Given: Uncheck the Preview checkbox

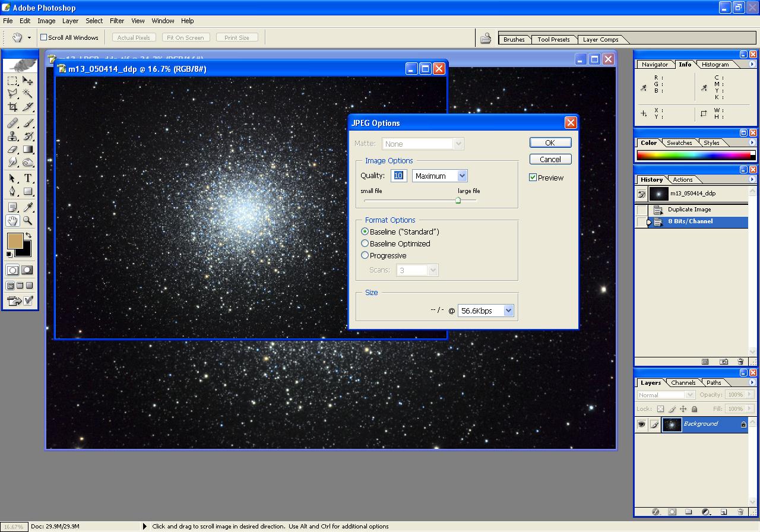Looking at the screenshot, I should click(533, 178).
